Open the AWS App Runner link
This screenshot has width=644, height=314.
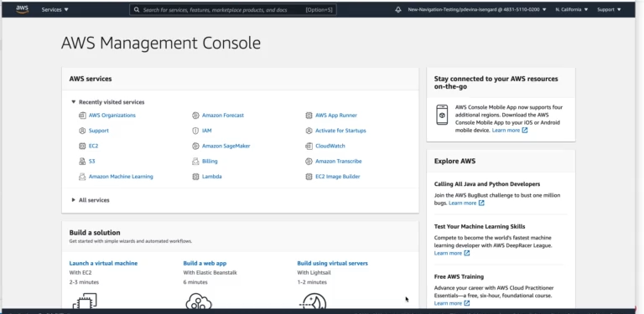pyautogui.click(x=336, y=116)
